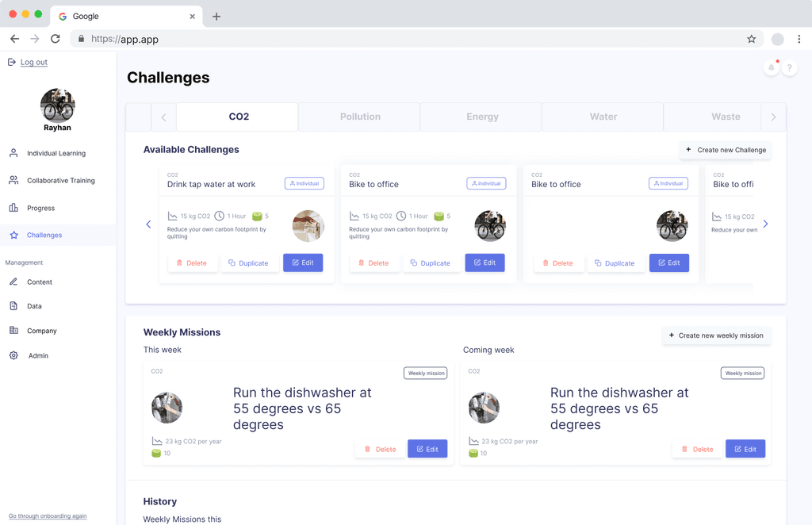Screen dimensions: 812x525
Task: Delete the Bike to office card without description
Action: [558, 263]
